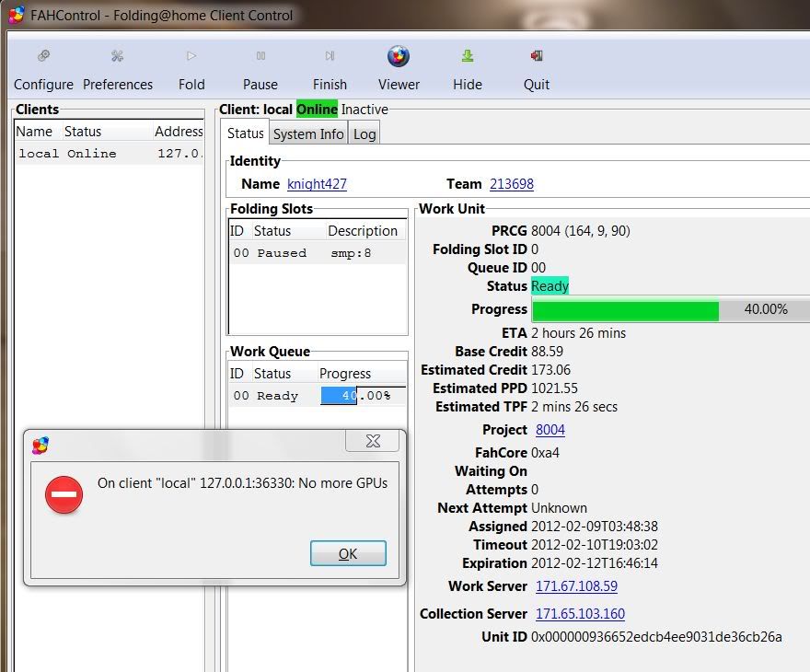Click the Next Attempt value Unknown
The width and height of the screenshot is (810, 672).
[x=559, y=508]
